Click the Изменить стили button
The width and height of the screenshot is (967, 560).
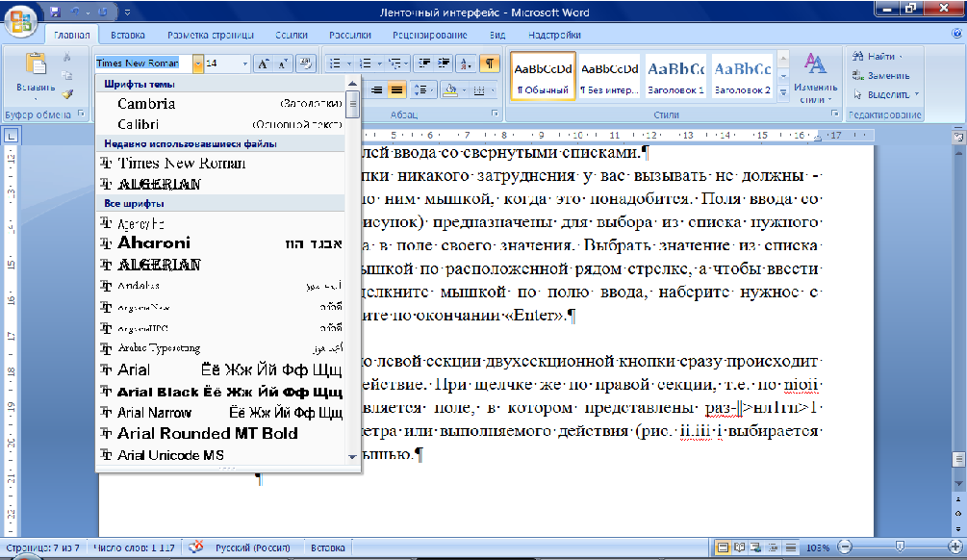[x=815, y=77]
